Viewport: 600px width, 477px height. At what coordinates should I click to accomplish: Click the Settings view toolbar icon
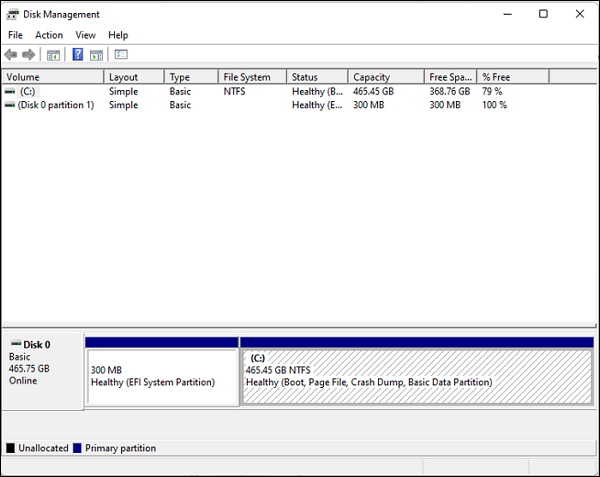pyautogui.click(x=121, y=54)
